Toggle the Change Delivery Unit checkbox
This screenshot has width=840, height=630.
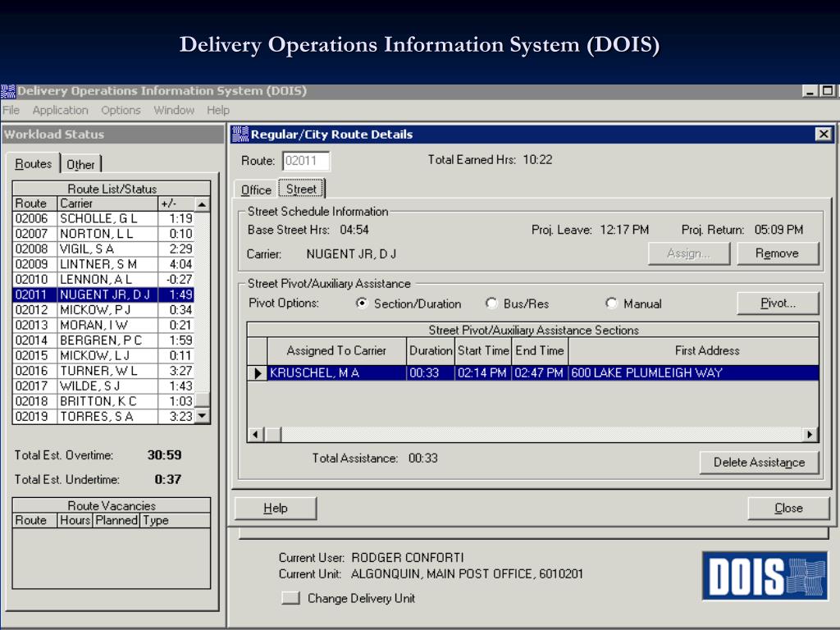click(291, 598)
